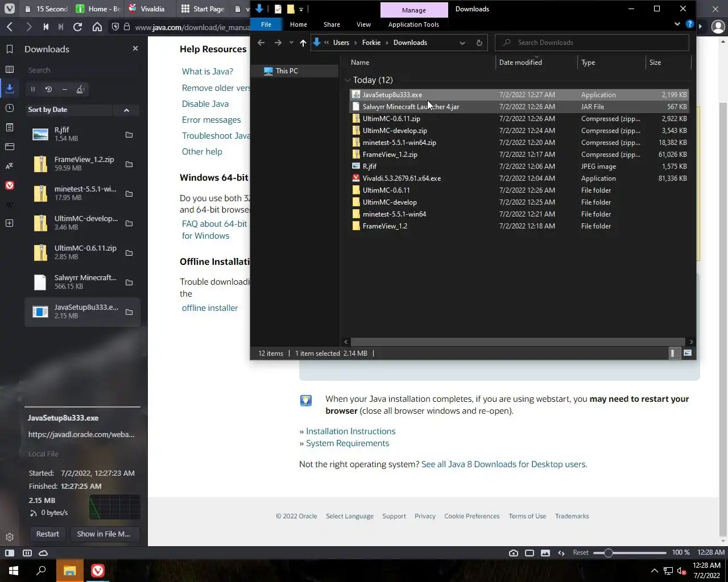
Task: Click the browser reload button
Action: pos(78,27)
